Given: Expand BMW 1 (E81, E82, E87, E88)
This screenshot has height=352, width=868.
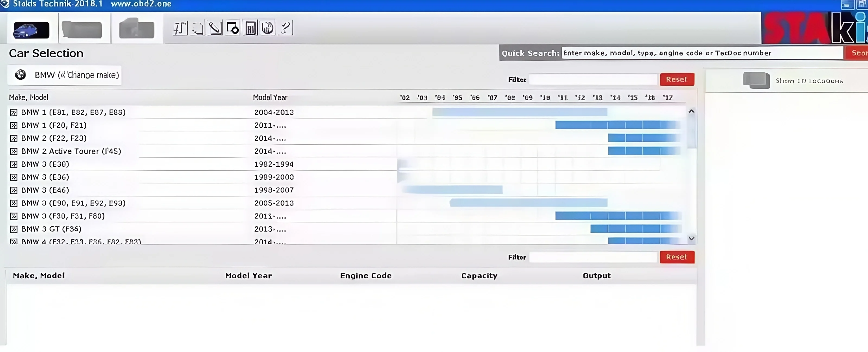Looking at the screenshot, I should click(x=14, y=112).
